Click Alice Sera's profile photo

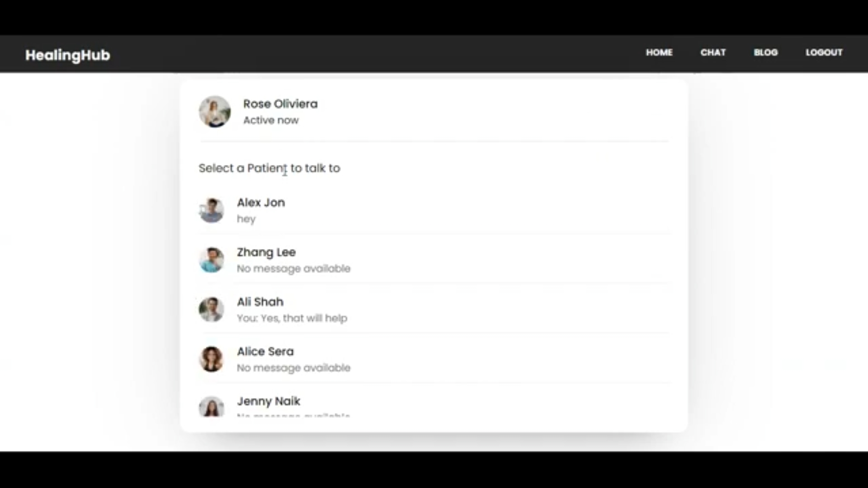point(212,359)
